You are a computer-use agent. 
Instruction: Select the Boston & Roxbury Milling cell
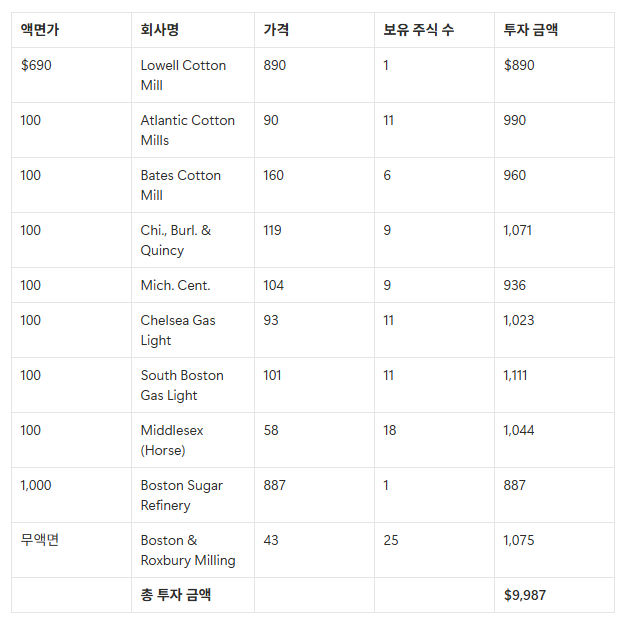tap(188, 550)
